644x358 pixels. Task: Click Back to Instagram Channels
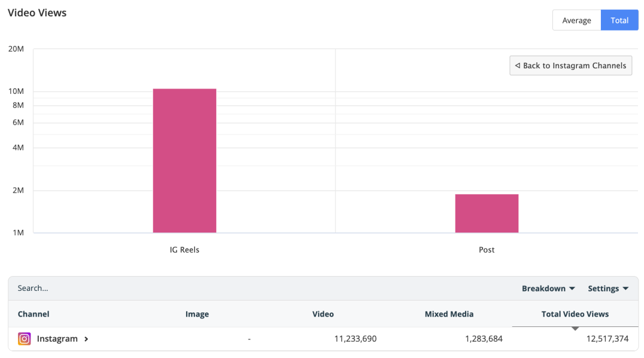[x=570, y=65]
